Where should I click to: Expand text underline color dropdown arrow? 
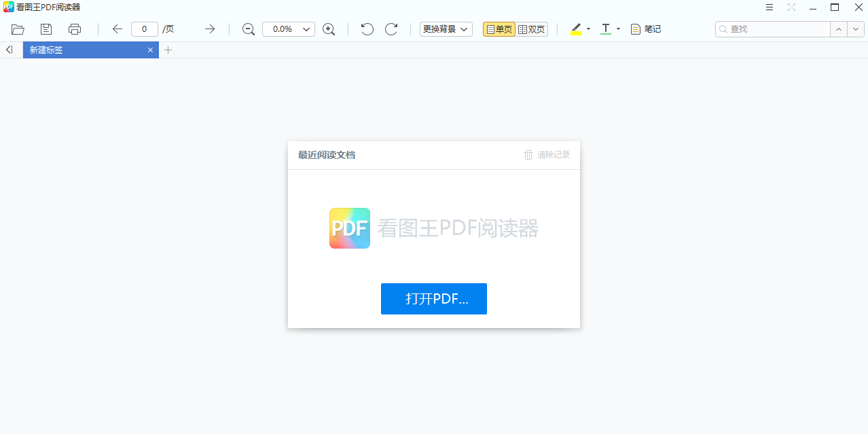click(619, 29)
